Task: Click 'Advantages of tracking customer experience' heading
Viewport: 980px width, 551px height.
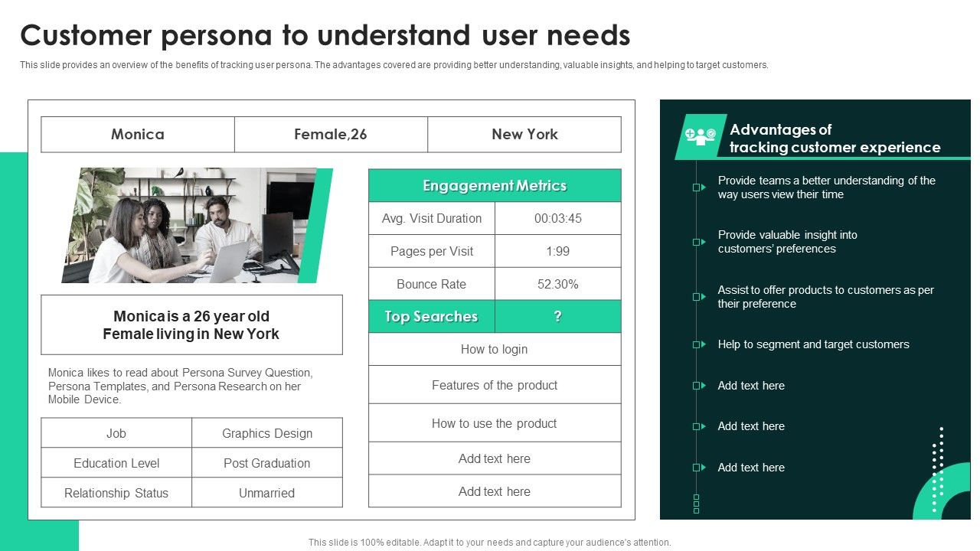Action: [x=835, y=139]
